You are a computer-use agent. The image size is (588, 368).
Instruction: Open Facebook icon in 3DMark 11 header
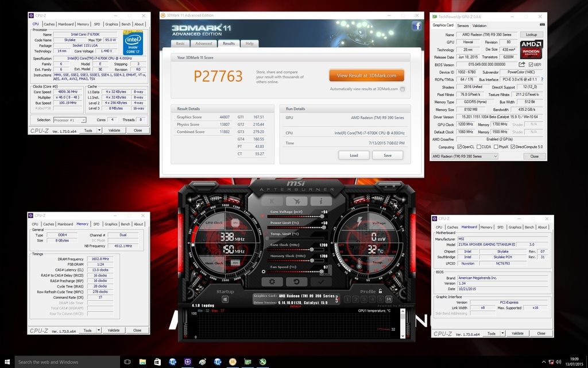(x=417, y=25)
